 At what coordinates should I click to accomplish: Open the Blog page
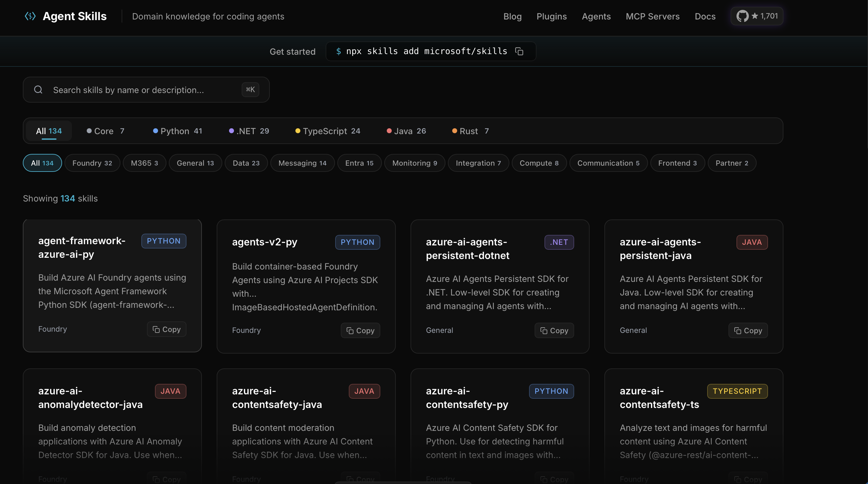pos(512,16)
